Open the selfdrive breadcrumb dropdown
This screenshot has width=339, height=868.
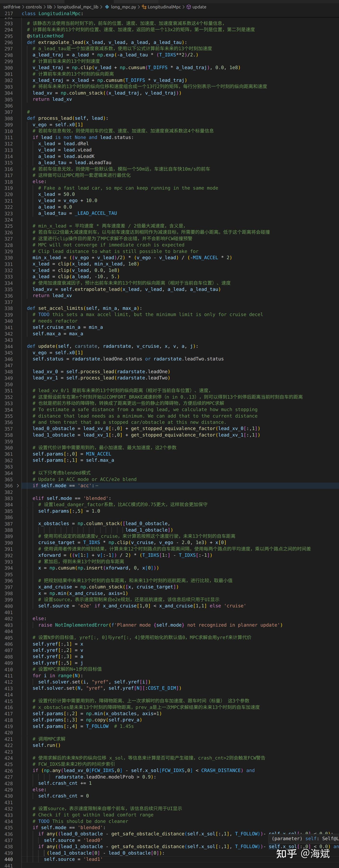(12, 7)
